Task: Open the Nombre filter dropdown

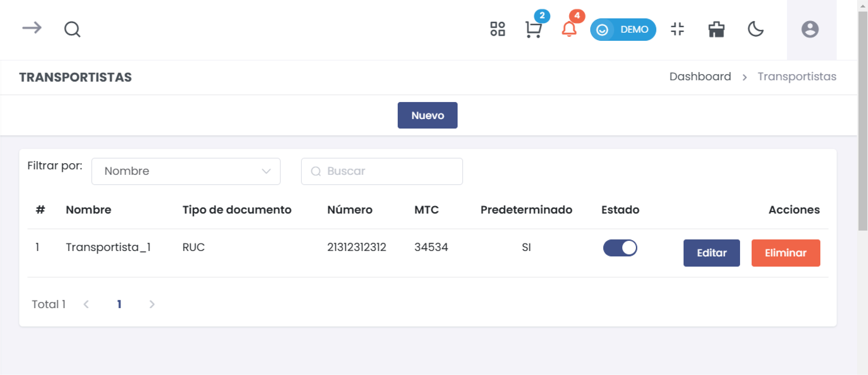Action: coord(186,171)
